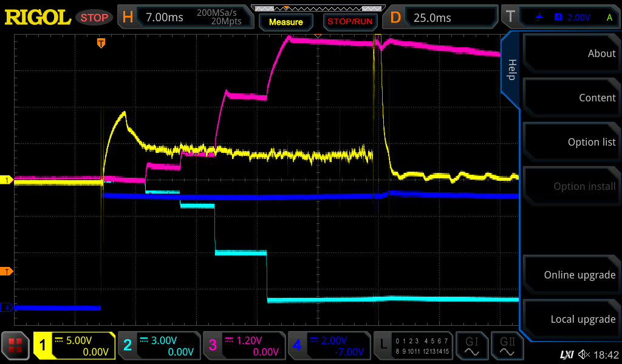Click the trigger level marker on left edge

tap(7, 271)
